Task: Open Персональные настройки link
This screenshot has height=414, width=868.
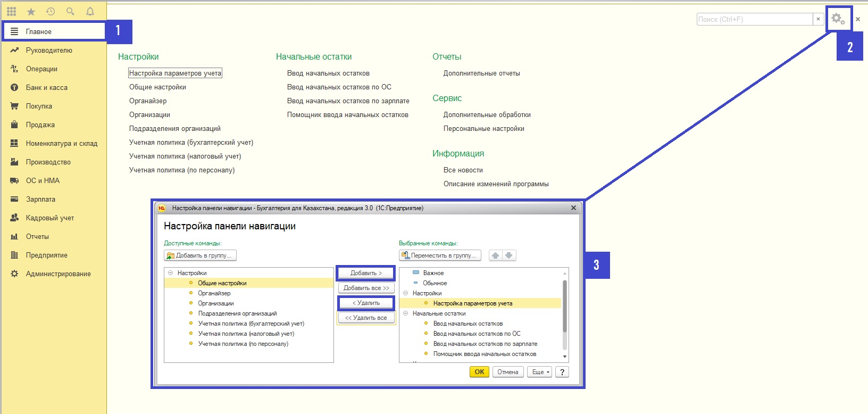Action: point(484,128)
